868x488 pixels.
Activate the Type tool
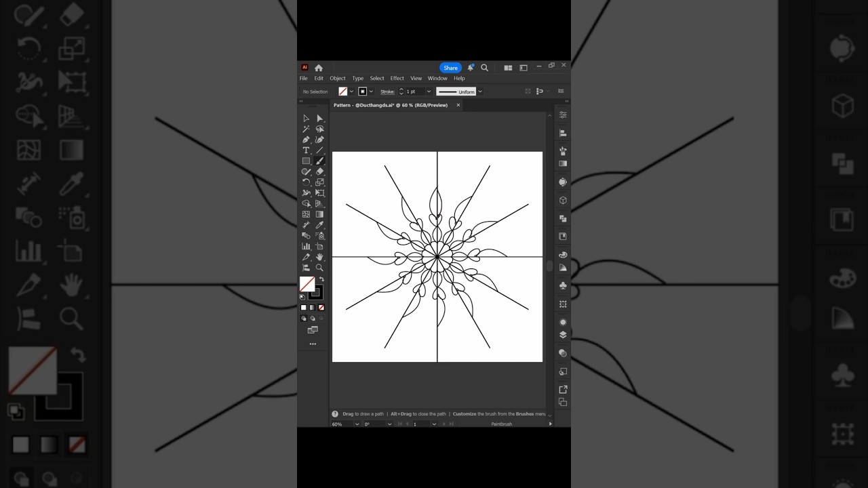306,150
